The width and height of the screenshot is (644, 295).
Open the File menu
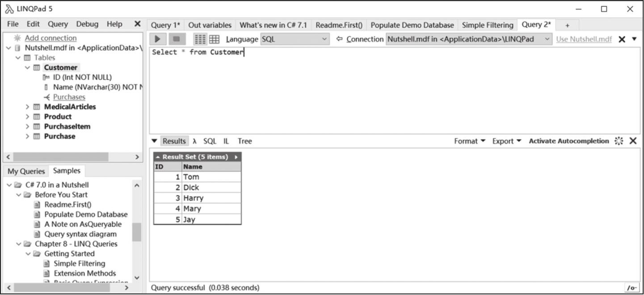[x=13, y=24]
